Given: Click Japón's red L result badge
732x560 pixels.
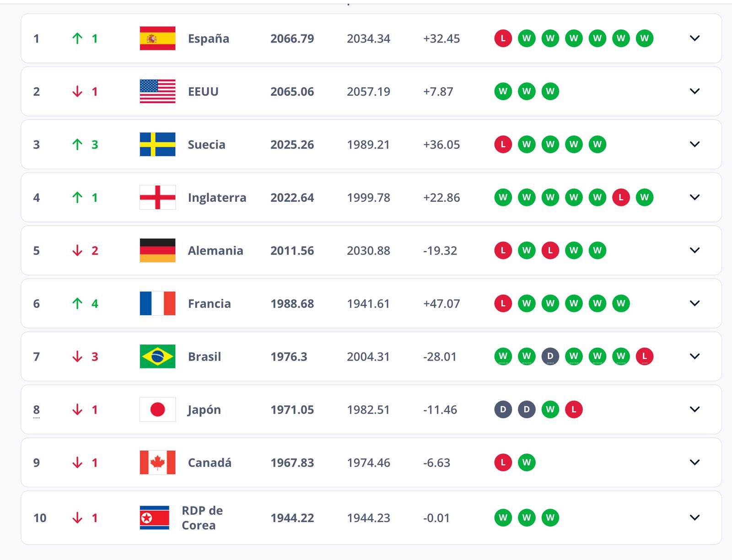Looking at the screenshot, I should pyautogui.click(x=574, y=409).
